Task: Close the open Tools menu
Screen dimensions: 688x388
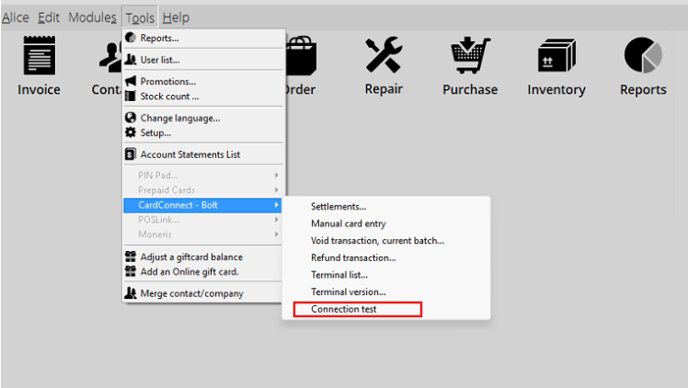Action: (x=140, y=18)
